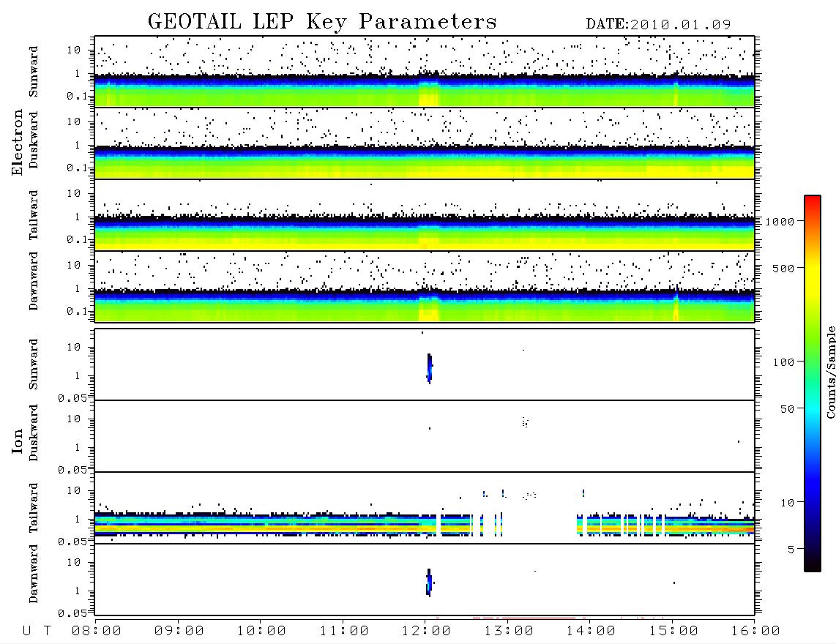
Task: Click the Ion 'Duskward' axis label
Action: (34, 433)
